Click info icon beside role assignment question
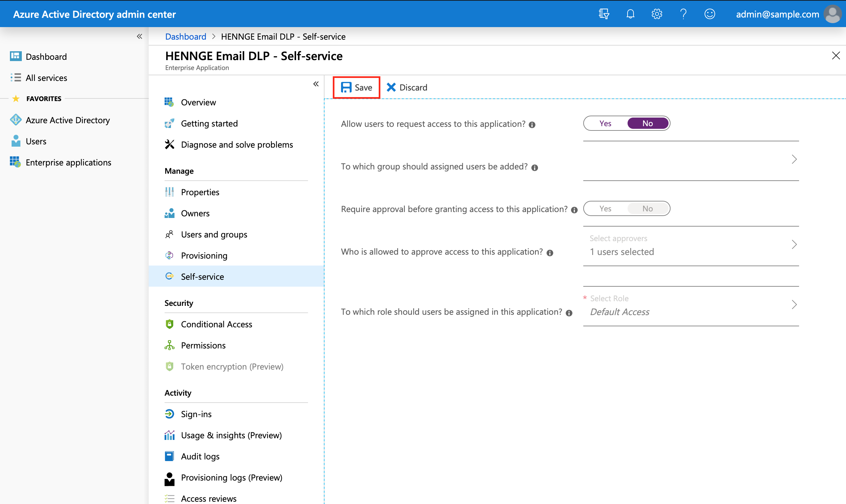Screen dimensions: 846x504 569,313
